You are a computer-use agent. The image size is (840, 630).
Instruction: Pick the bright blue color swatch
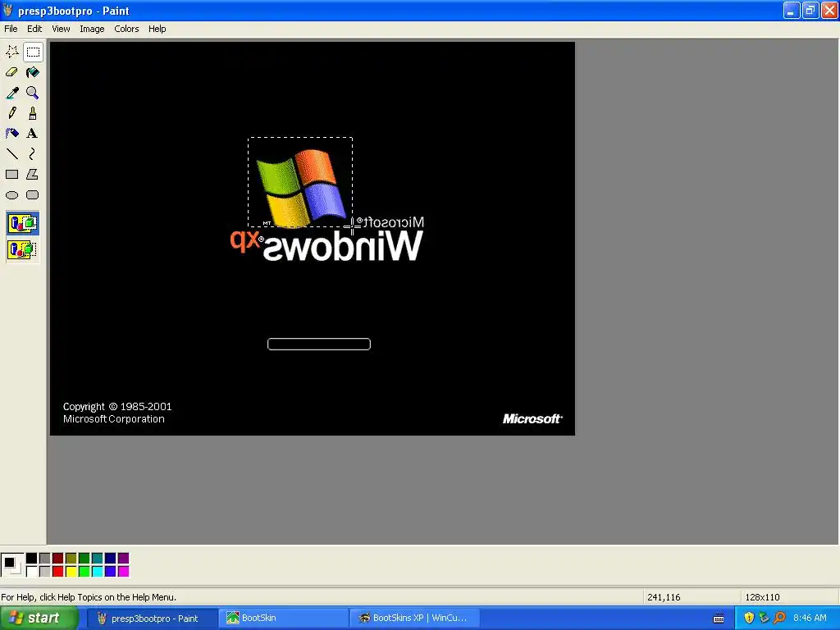(x=111, y=572)
